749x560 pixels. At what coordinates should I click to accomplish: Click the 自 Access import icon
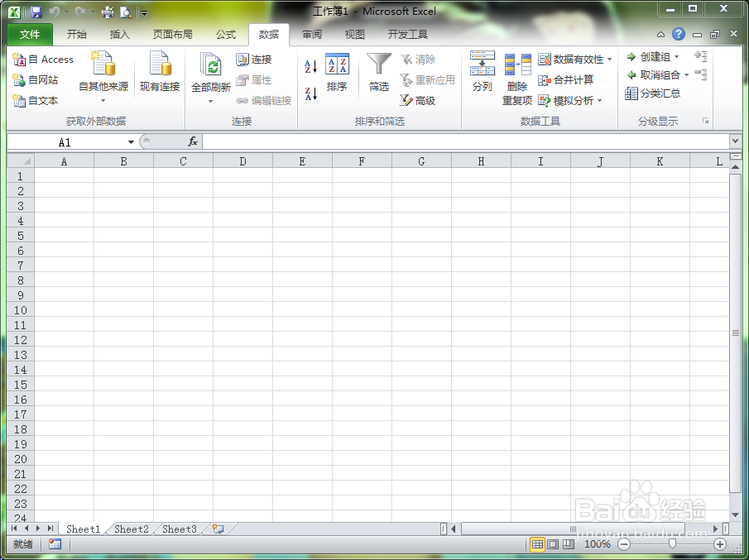(19, 60)
